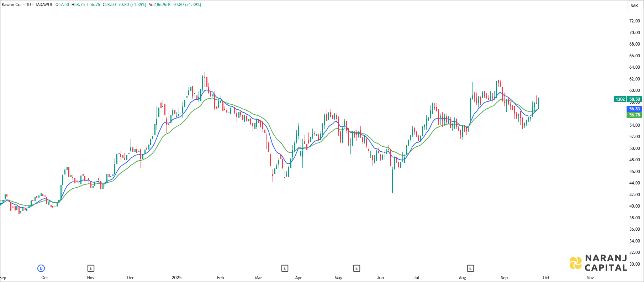Click the 1D interval label

[x=28, y=5]
